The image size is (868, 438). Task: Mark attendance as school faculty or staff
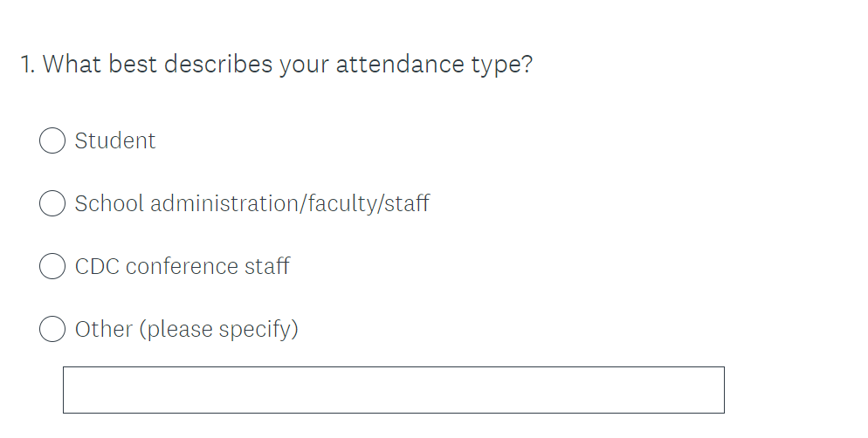52,203
